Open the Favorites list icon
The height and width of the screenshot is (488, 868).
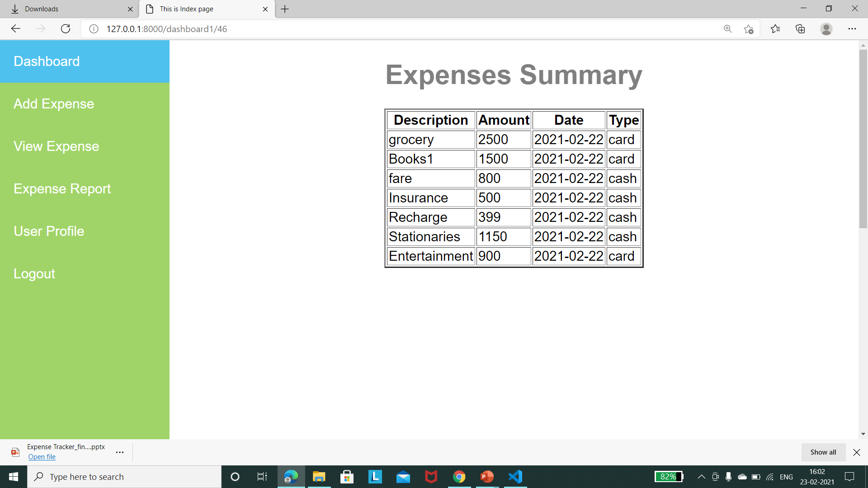[775, 29]
